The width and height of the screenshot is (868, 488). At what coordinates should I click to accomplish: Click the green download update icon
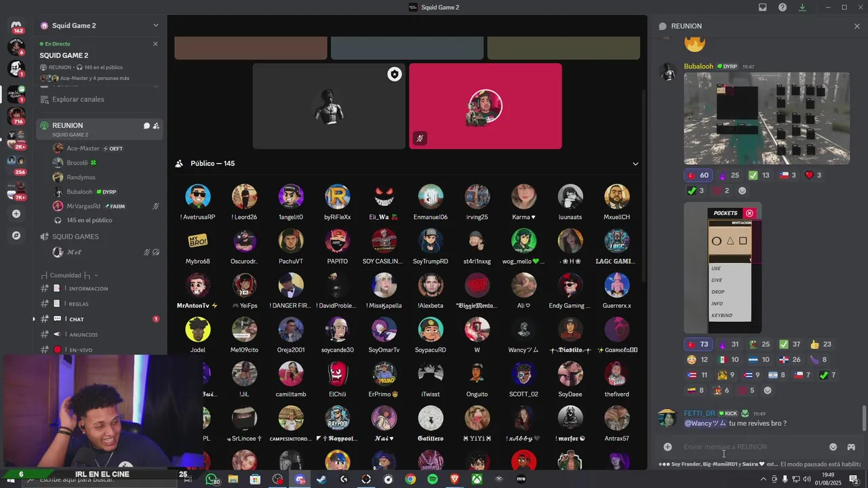click(x=802, y=7)
